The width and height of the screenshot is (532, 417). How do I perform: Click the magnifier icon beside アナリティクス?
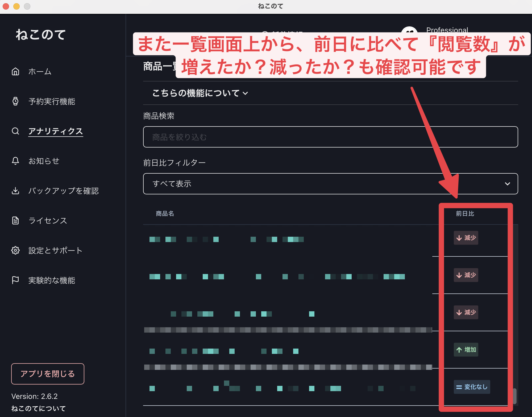coord(15,131)
